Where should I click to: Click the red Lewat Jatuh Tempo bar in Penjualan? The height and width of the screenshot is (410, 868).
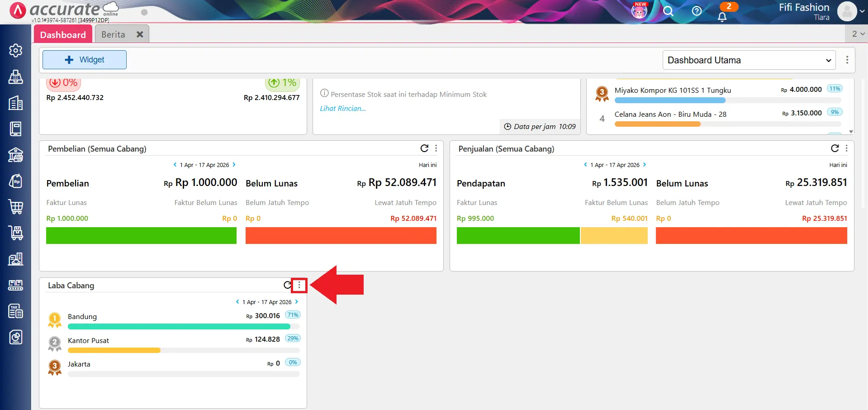751,235
